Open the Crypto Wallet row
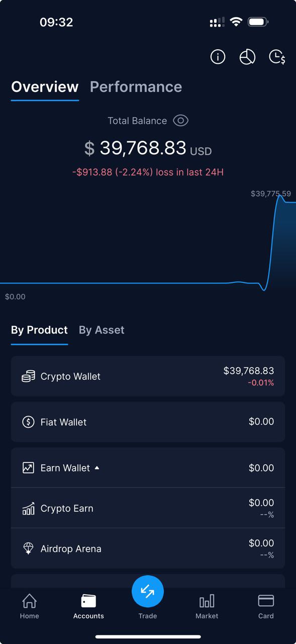This screenshot has height=644, width=296. click(x=148, y=376)
